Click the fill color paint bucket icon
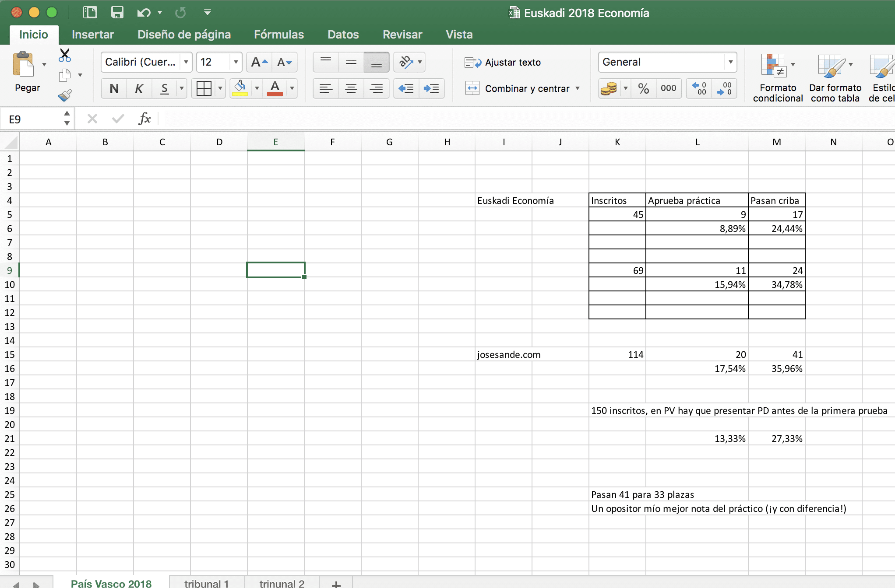 (240, 88)
